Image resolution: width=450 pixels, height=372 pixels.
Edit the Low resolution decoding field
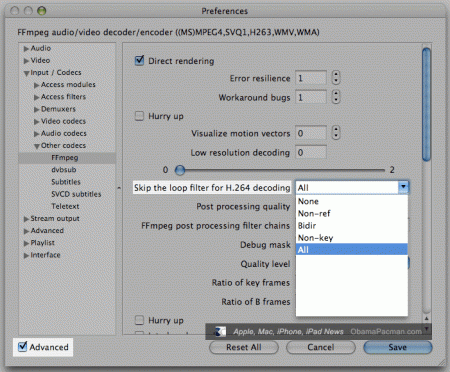point(311,152)
